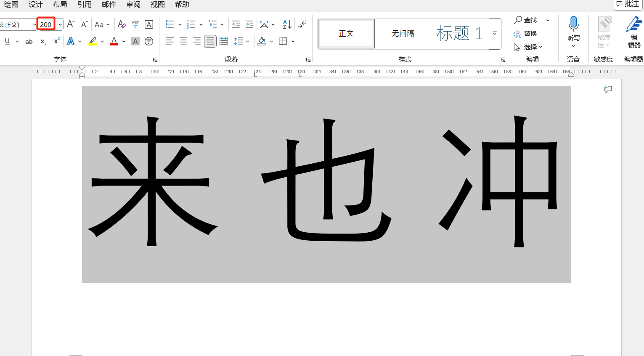Screen dimensions: 644x356
Task: Increase font size with the grow font icon
Action: (71, 24)
